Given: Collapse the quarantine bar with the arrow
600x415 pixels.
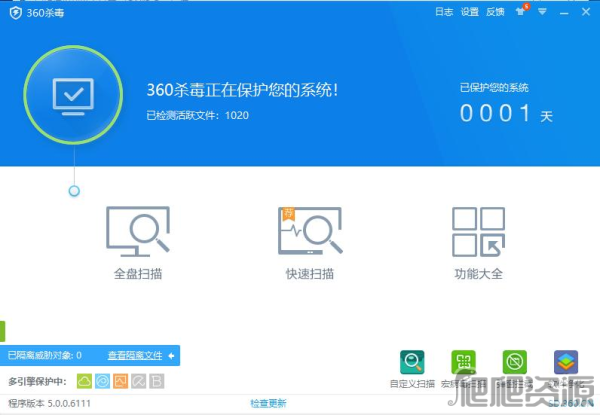Looking at the screenshot, I should (x=171, y=356).
